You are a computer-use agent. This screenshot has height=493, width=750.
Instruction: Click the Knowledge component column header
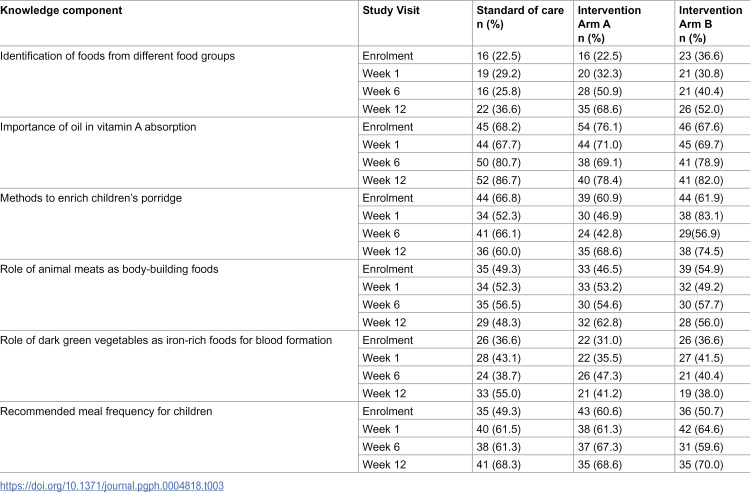[61, 10]
